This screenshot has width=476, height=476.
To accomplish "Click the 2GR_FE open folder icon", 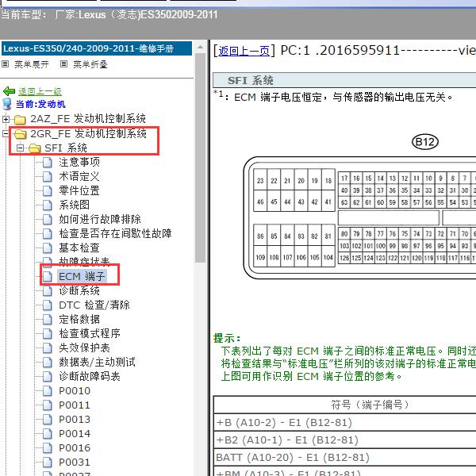I will tap(21, 133).
